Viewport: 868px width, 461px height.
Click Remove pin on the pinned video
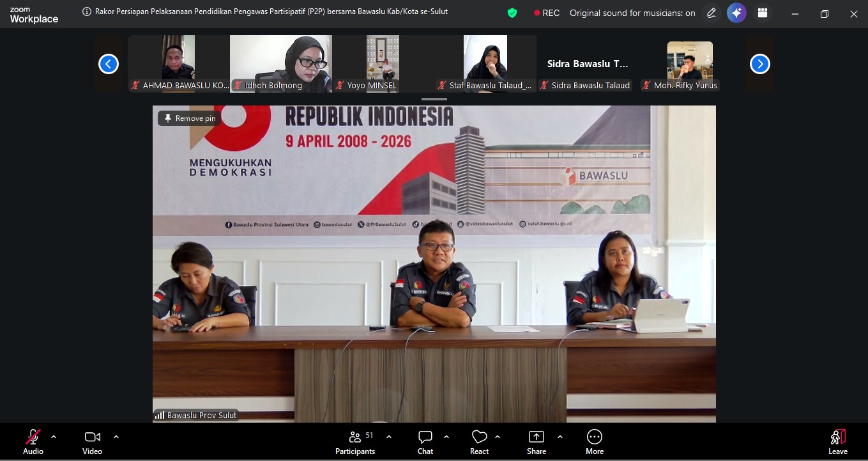click(190, 118)
